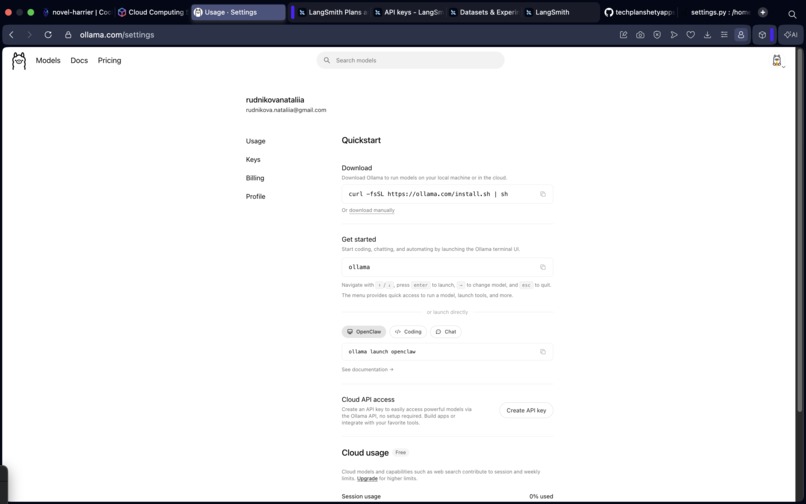Click the paper-plane send icon in toolbar
This screenshot has width=806, height=504.
[x=674, y=35]
